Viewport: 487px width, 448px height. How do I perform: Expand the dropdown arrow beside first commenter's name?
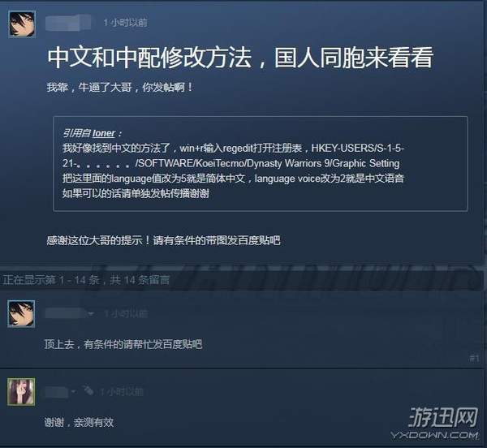pyautogui.click(x=91, y=314)
